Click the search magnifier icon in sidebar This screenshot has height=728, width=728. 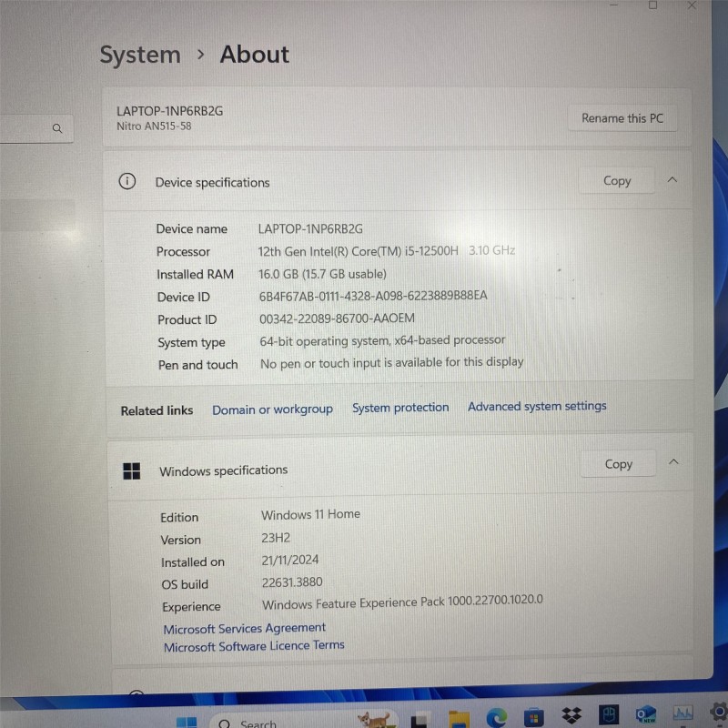coord(57,129)
